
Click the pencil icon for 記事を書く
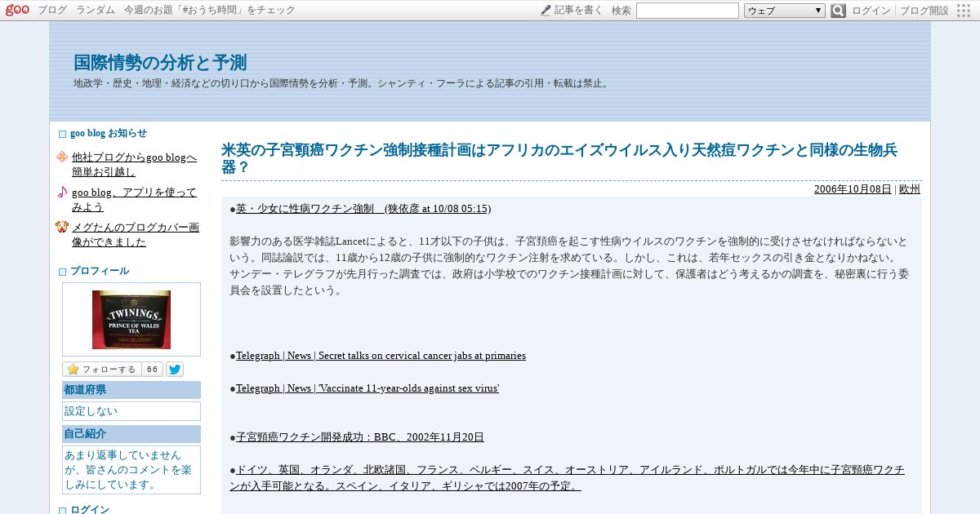(546, 11)
